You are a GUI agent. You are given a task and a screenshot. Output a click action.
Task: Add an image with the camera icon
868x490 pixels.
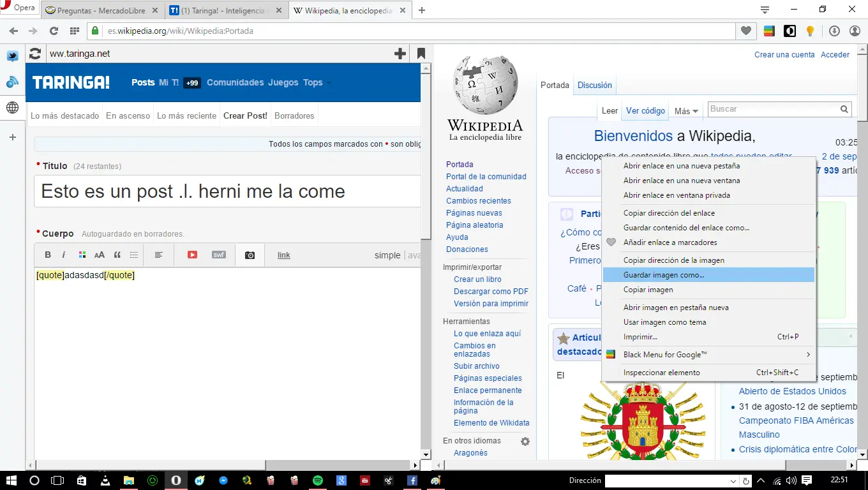coord(250,255)
